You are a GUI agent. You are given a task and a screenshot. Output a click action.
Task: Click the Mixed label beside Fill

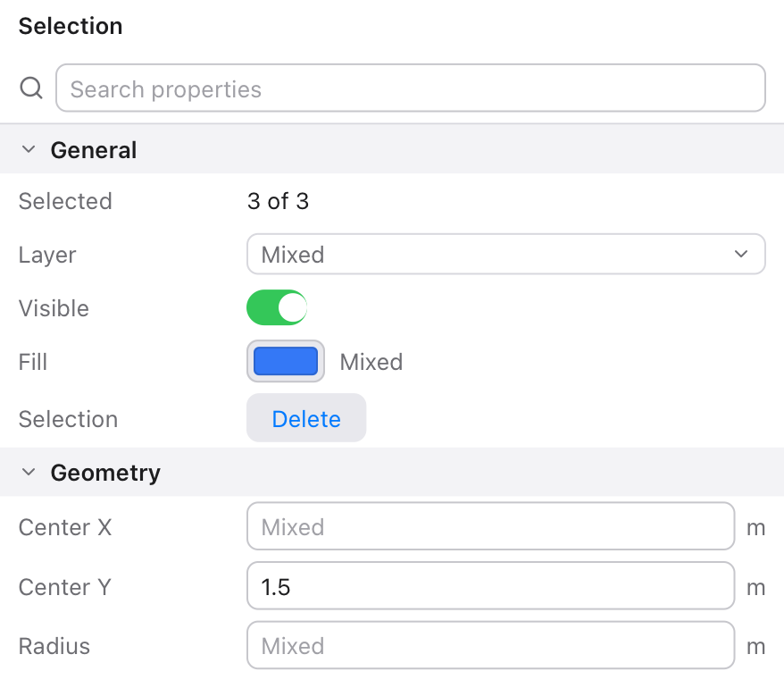[371, 362]
